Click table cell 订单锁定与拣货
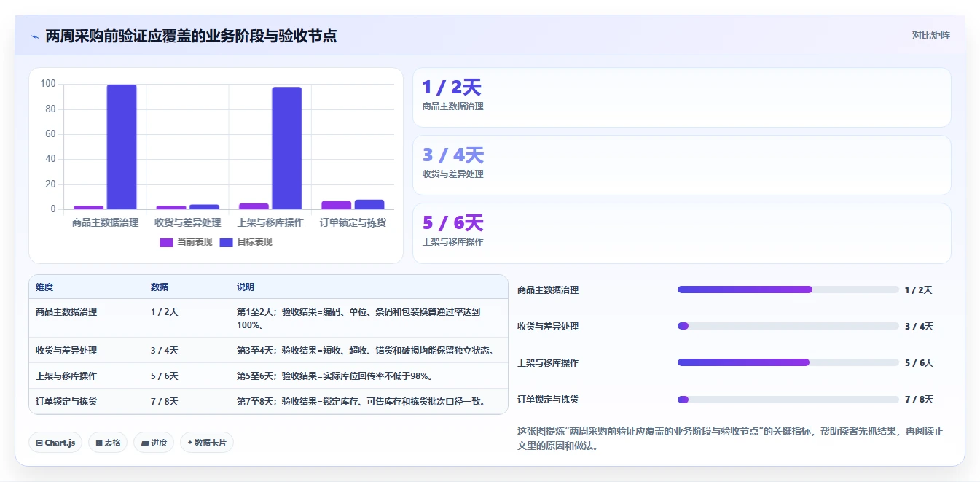This screenshot has height=482, width=980. pyautogui.click(x=66, y=401)
